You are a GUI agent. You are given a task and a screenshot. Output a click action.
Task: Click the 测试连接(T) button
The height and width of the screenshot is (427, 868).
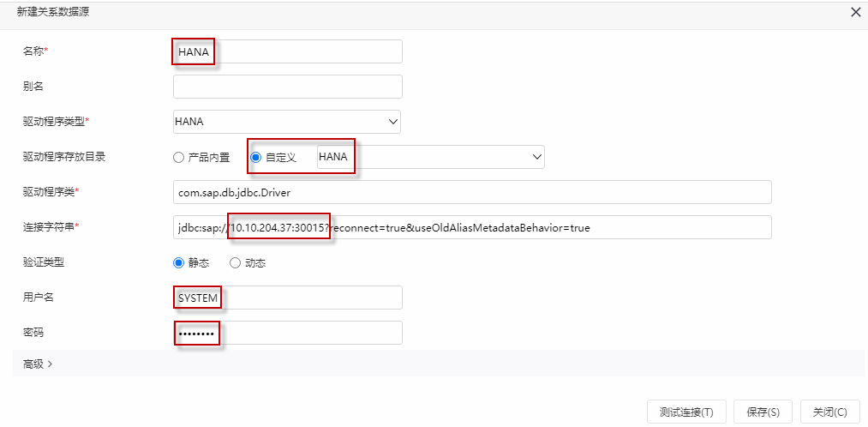point(686,412)
